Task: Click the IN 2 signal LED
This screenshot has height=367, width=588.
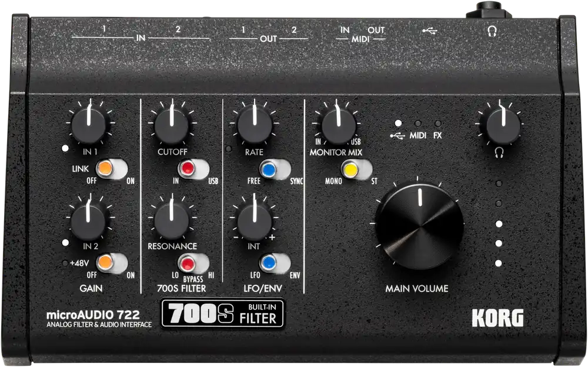Action: [65, 243]
